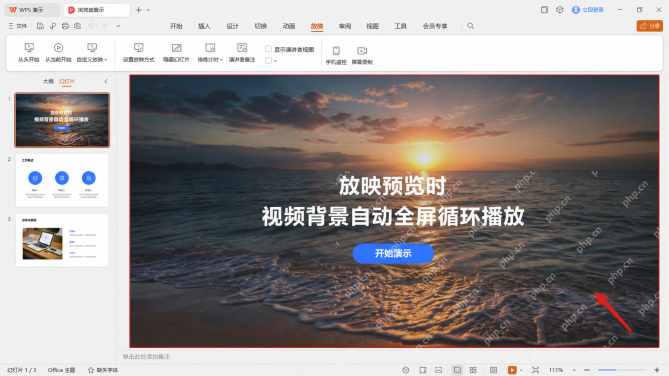Viewport: 669px width, 376px height.
Task: Switch to the 设计 ribbon tab
Action: click(233, 26)
